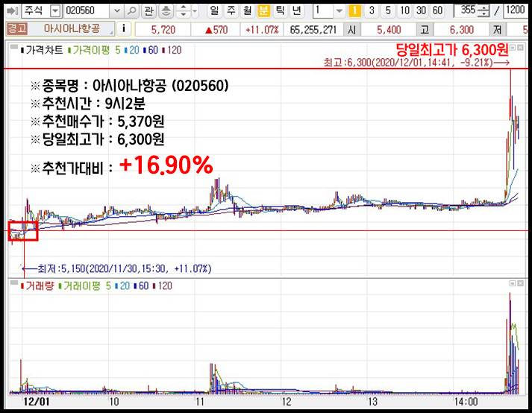The width and height of the screenshot is (532, 413).
Task: Click the arrow icon left of 주식
Action: tap(13, 11)
